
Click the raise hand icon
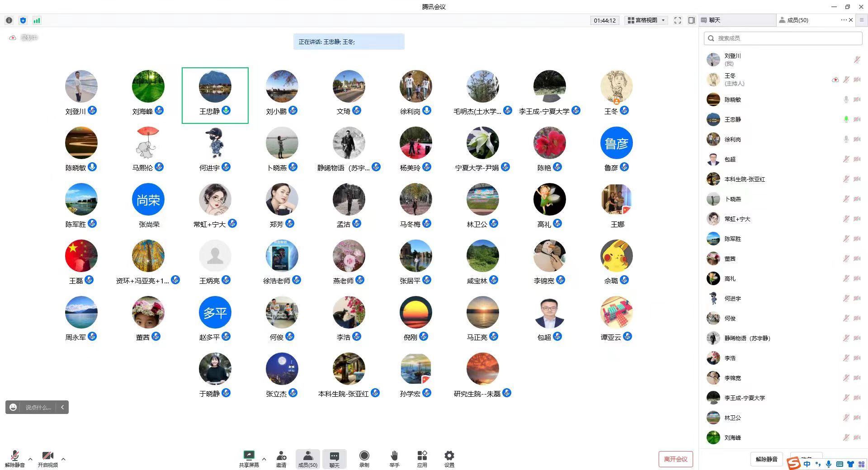coord(394,456)
